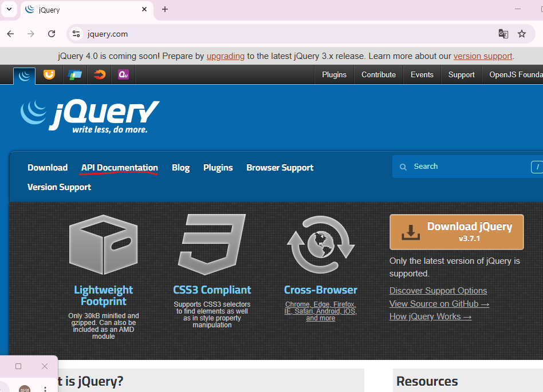This screenshot has width=543, height=392.
Task: Open the Cross-Browser heading
Action: (320, 290)
